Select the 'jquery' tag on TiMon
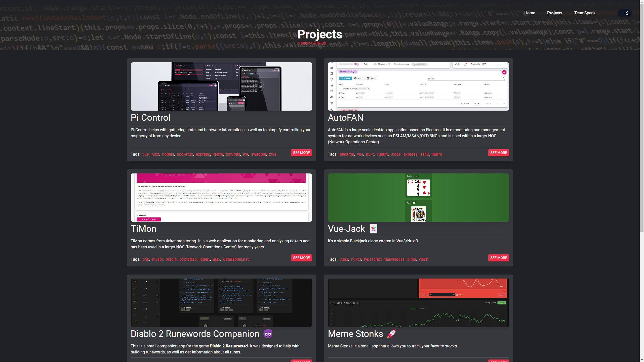 pyautogui.click(x=205, y=259)
